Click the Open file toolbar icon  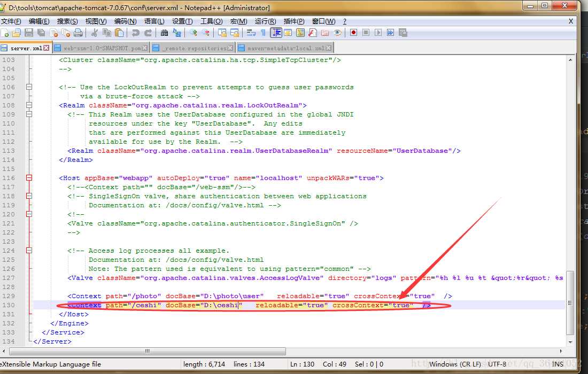point(17,33)
